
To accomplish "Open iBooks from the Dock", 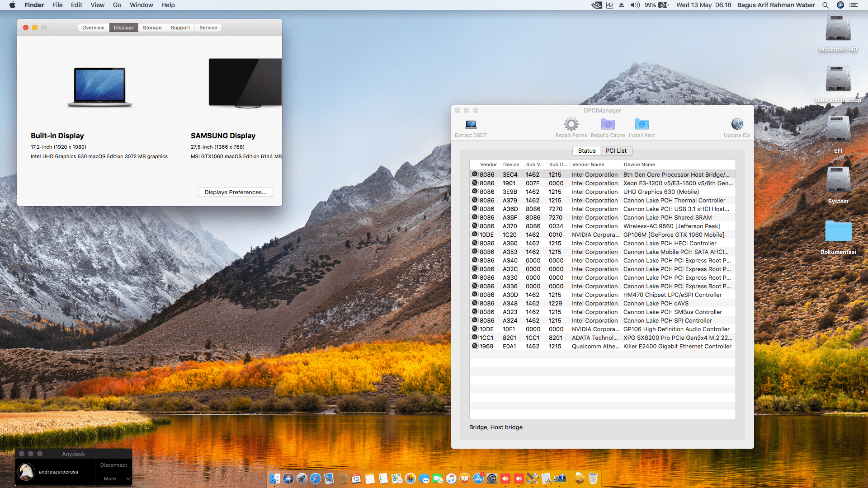I will point(465,479).
